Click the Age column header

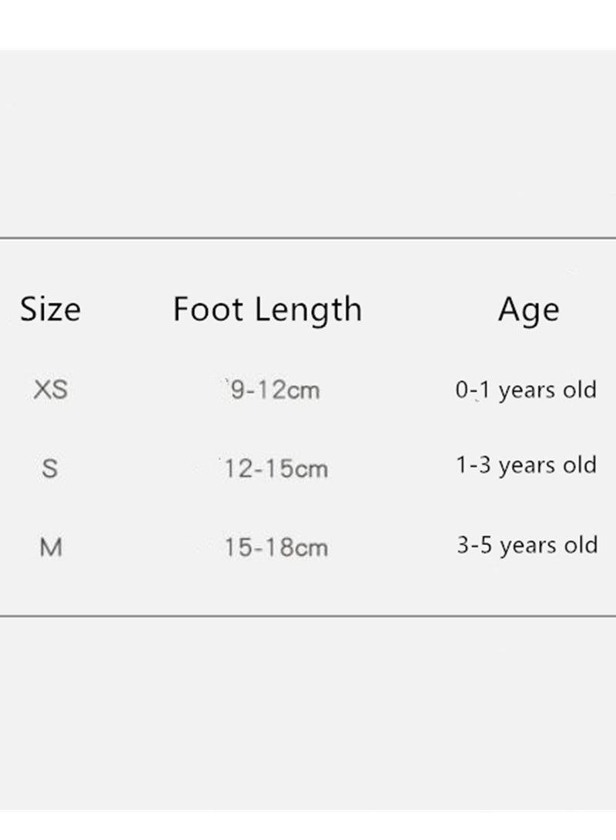click(528, 310)
